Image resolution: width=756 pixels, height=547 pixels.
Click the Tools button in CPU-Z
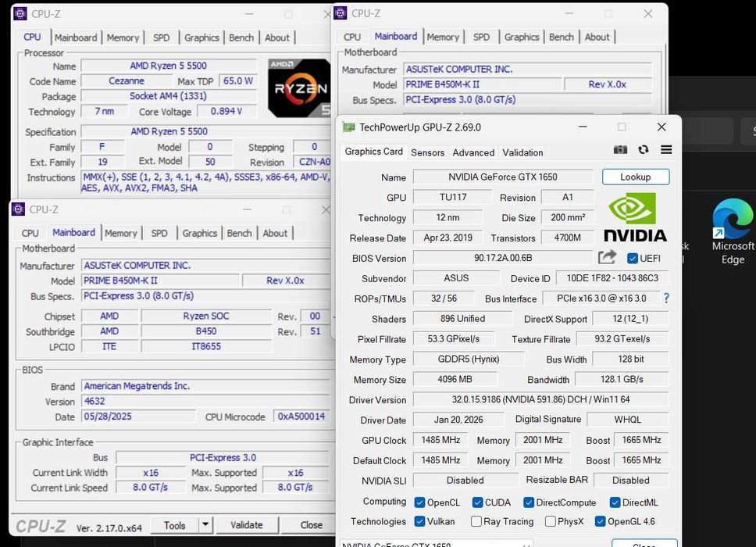click(174, 525)
